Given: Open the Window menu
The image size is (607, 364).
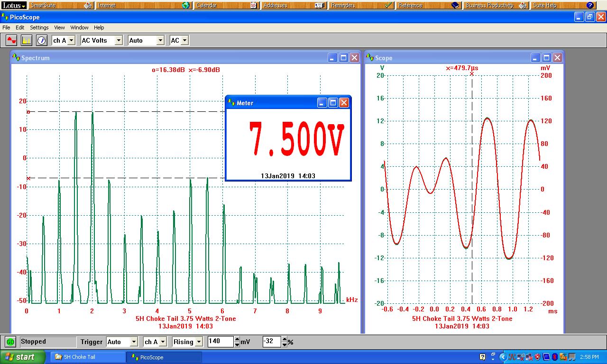Looking at the screenshot, I should coord(80,27).
